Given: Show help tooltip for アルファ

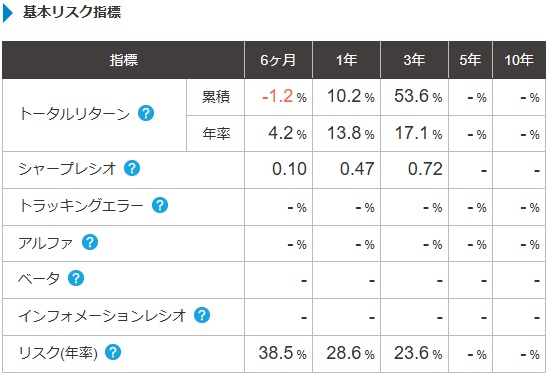Looking at the screenshot, I should point(90,242).
